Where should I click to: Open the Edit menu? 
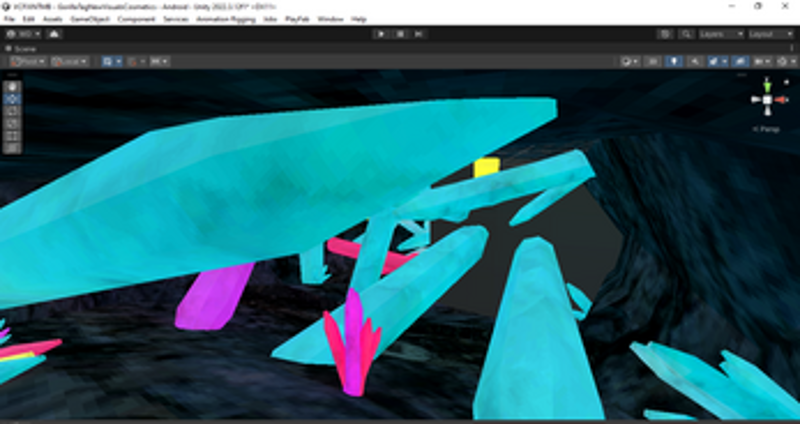tap(29, 19)
